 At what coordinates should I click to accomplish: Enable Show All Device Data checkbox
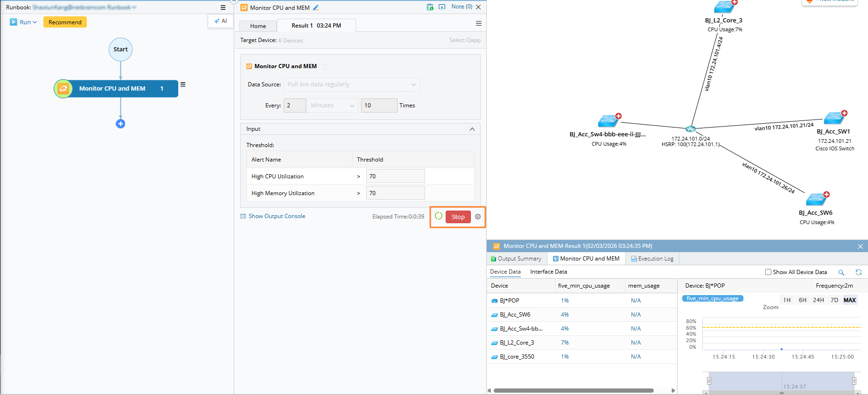point(768,272)
